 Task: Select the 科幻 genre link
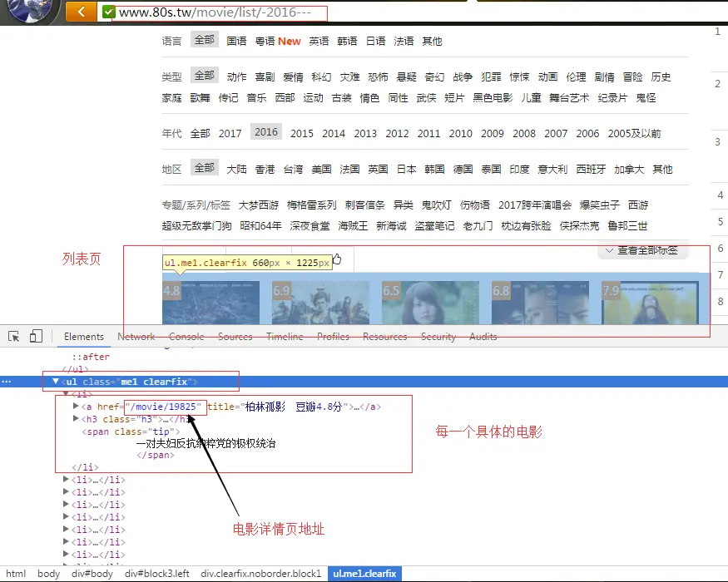pos(321,77)
